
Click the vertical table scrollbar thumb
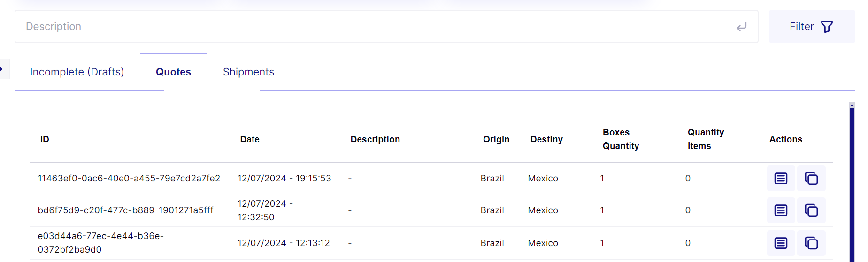[x=852, y=187]
